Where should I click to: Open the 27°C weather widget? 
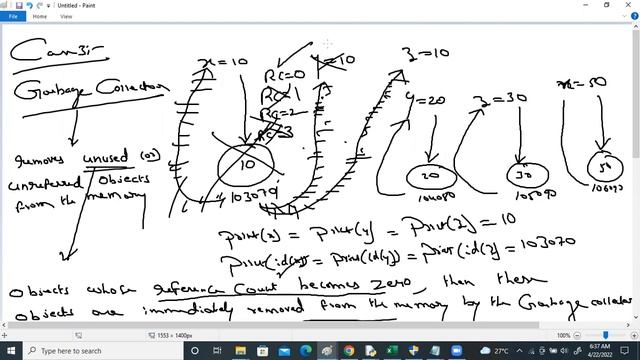pyautogui.click(x=494, y=351)
